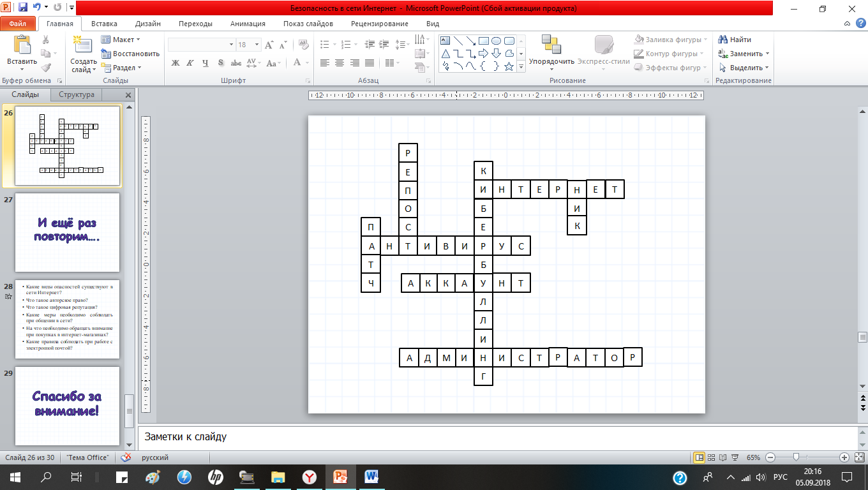Switch to slide sorter view
Screen dimensions: 868x490
714,457
